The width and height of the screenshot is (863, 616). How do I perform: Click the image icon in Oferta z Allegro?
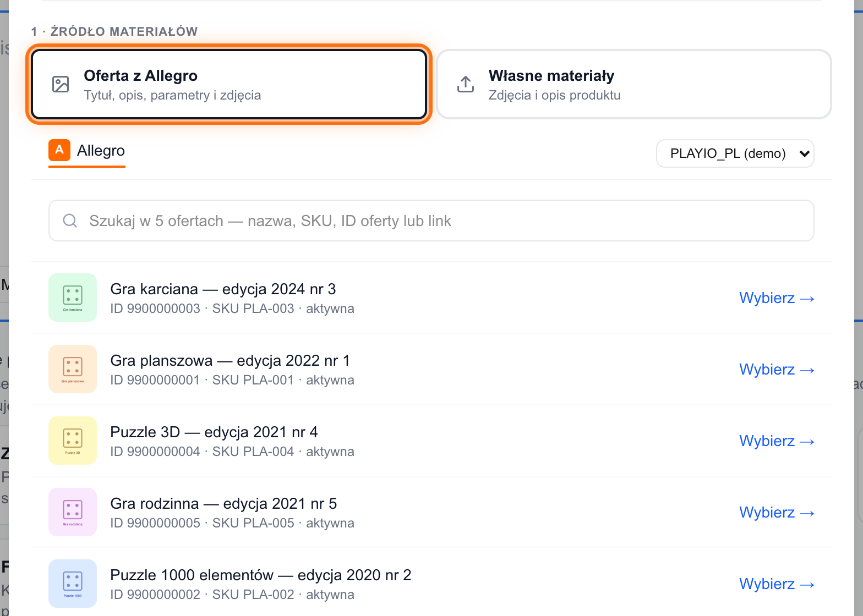click(x=61, y=84)
